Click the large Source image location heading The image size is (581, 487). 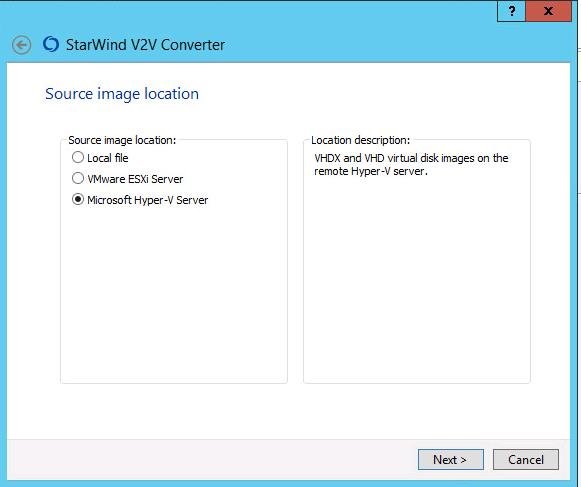pyautogui.click(x=122, y=94)
